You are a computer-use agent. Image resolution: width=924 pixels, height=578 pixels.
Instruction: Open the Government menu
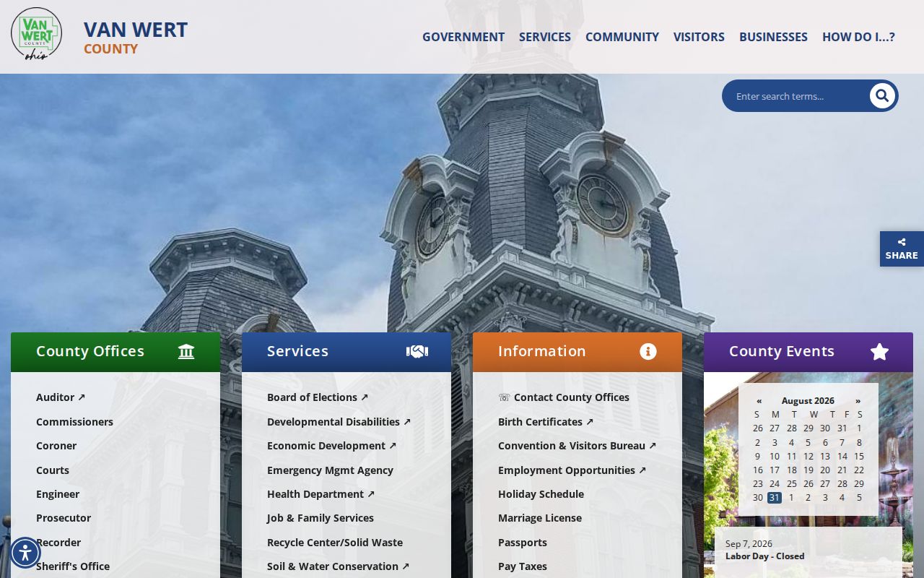(463, 37)
